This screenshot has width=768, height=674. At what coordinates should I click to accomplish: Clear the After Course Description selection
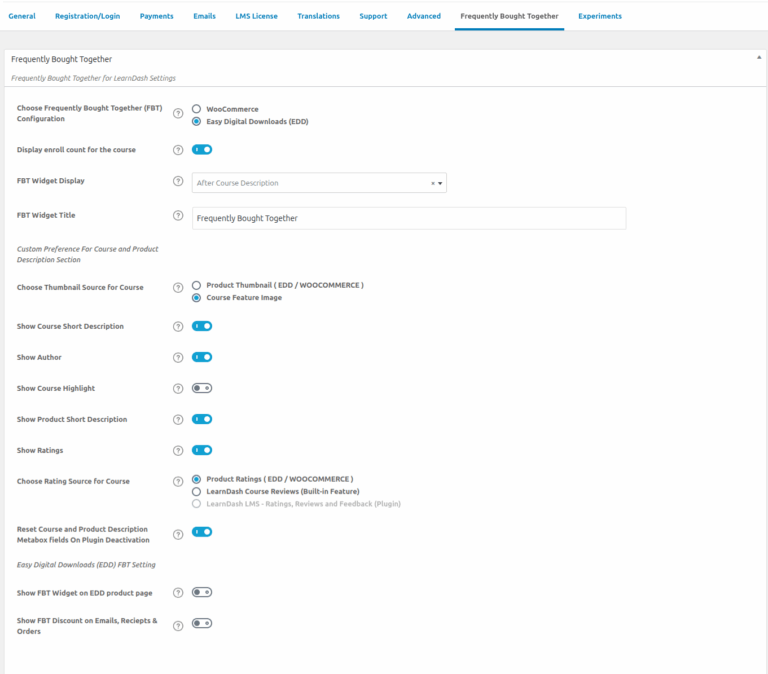click(432, 183)
